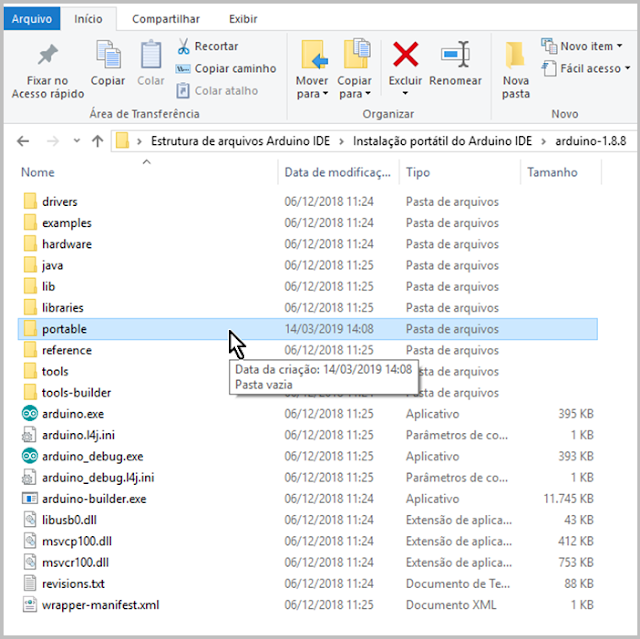The width and height of the screenshot is (640, 639).
Task: Open the Novo item dropdown
Action: click(x=582, y=46)
